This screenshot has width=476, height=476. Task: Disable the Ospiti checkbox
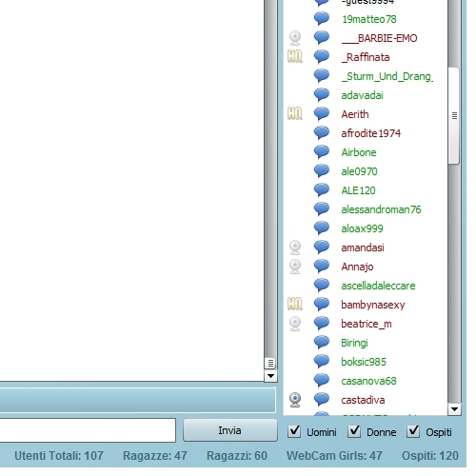coord(413,431)
